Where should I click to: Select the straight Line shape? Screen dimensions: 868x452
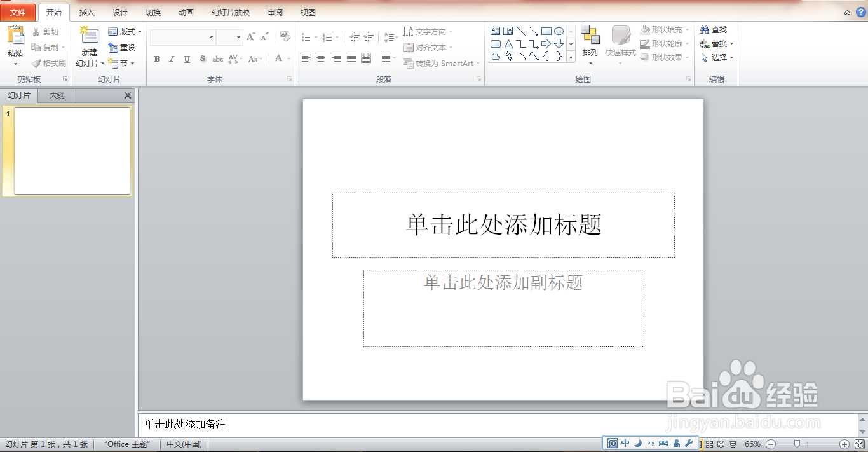[521, 31]
